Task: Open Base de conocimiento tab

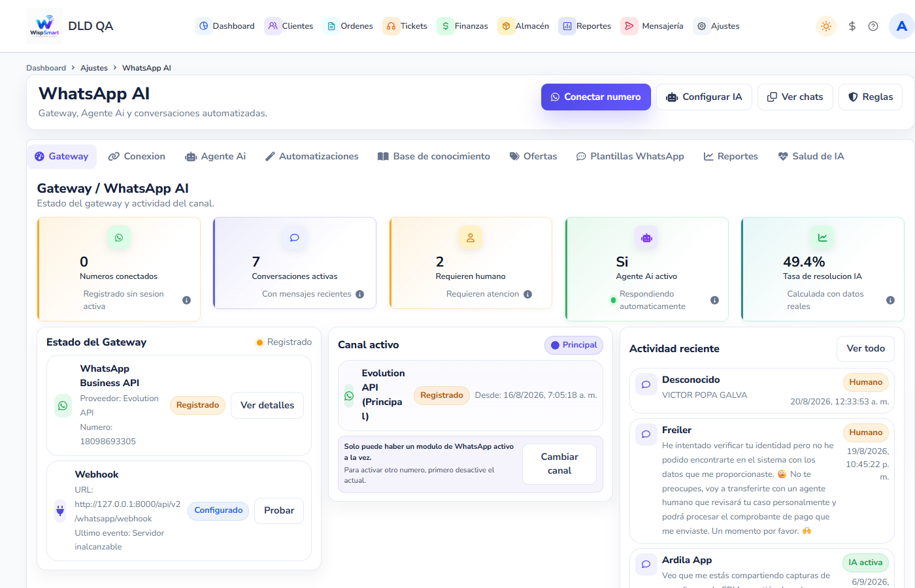Action: [434, 157]
